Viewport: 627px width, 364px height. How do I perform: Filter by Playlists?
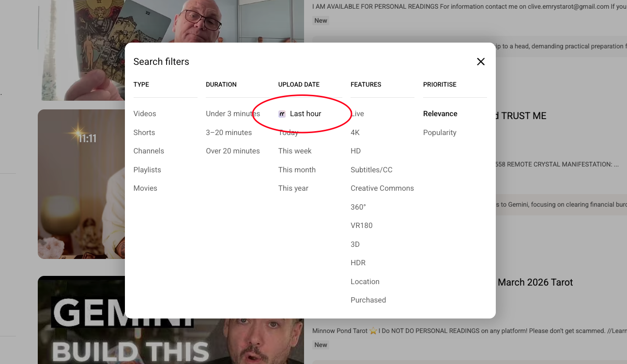147,169
